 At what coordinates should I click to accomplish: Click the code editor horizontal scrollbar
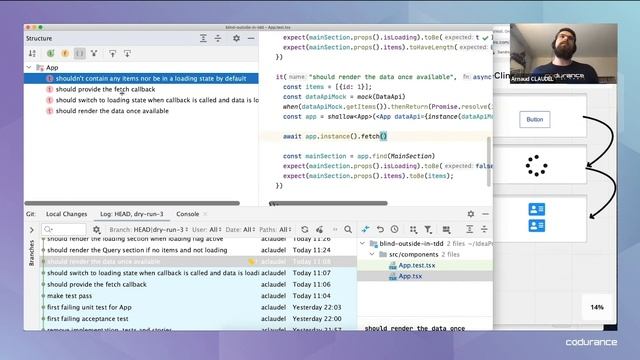click(x=328, y=203)
